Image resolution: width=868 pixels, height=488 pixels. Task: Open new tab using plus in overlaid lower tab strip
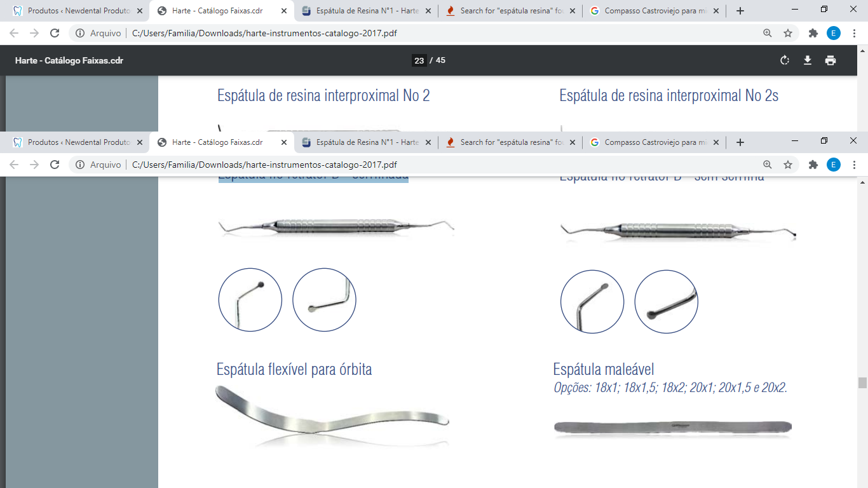(740, 142)
